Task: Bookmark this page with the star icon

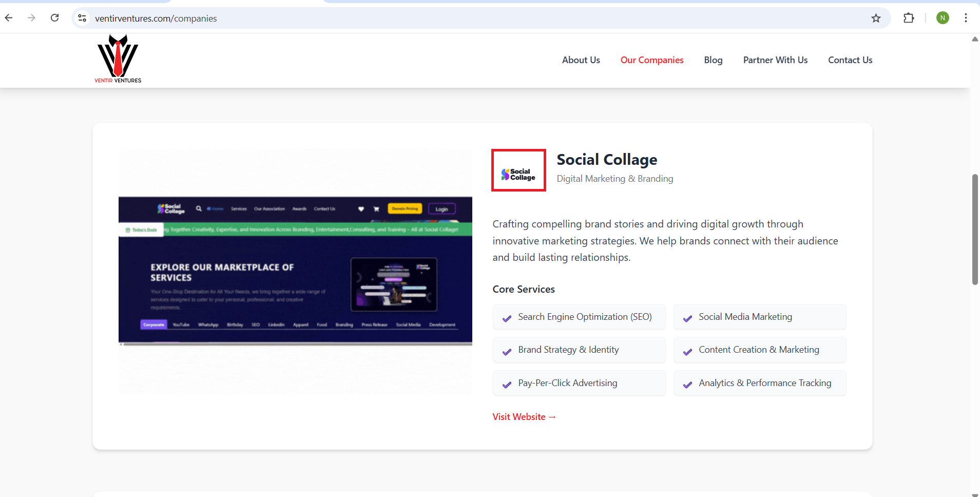Action: (876, 18)
